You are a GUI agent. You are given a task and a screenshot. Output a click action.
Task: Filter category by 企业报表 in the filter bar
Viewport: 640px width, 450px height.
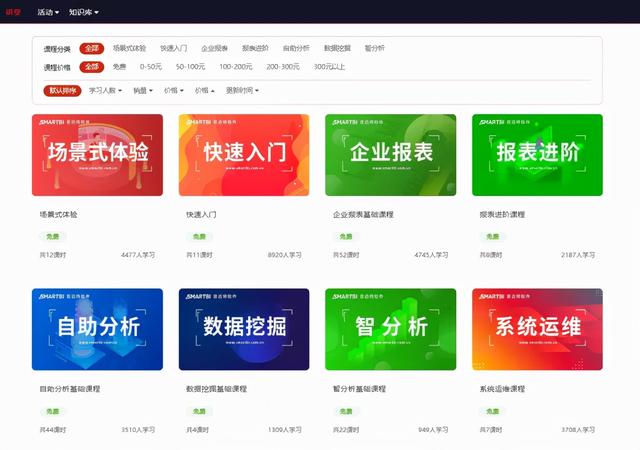tap(214, 48)
